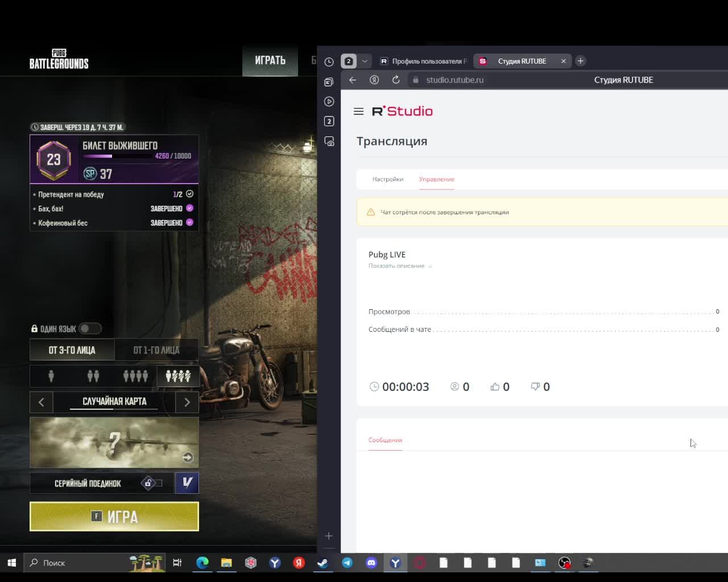Screen dimensions: 728x582
Task: Click the studio.rutube.ru address field
Action: coord(455,80)
